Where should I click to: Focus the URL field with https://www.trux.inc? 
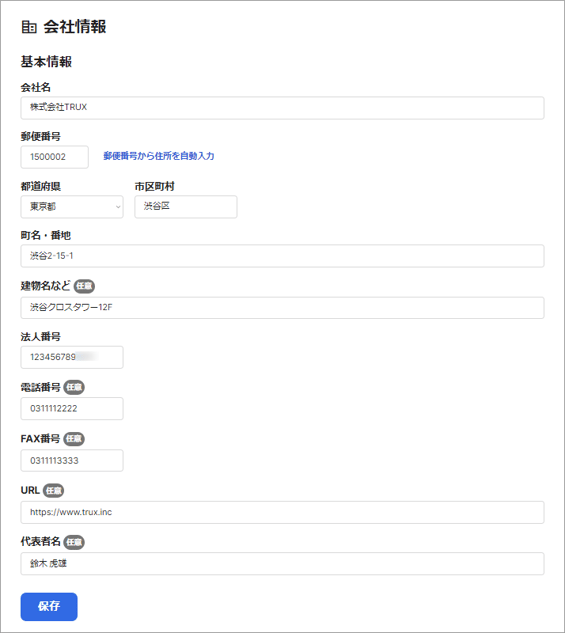tap(282, 512)
